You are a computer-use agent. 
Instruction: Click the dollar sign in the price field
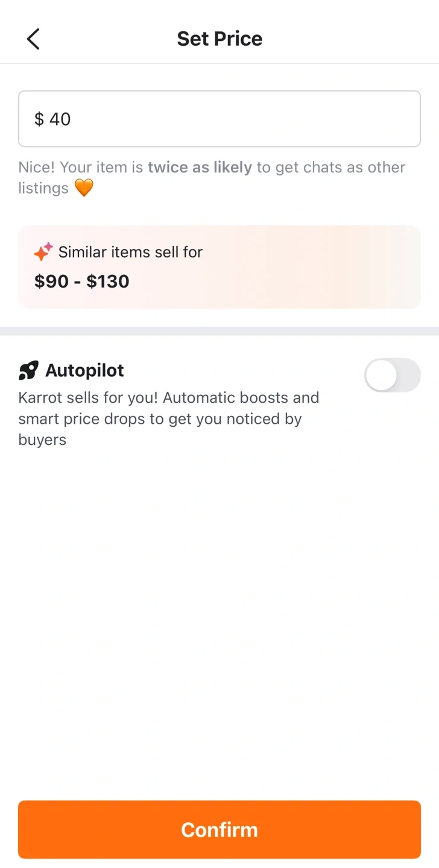coord(39,119)
